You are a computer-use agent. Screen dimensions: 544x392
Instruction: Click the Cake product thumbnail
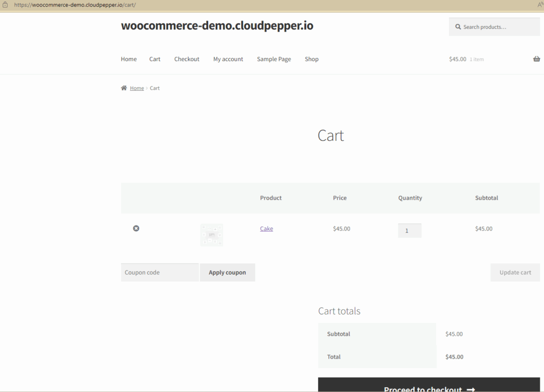click(211, 235)
